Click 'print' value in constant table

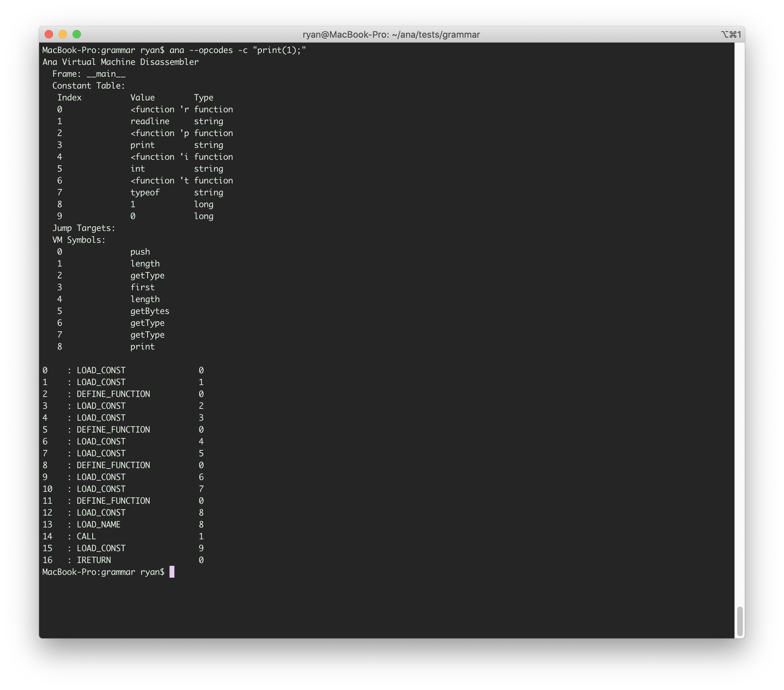(143, 145)
